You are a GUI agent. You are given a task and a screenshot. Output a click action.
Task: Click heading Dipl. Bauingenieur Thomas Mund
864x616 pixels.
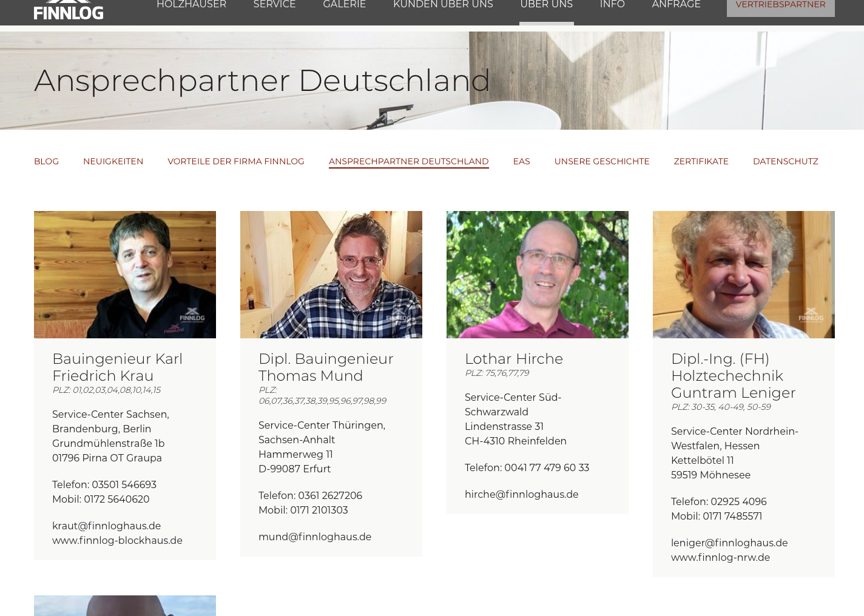pyautogui.click(x=326, y=367)
